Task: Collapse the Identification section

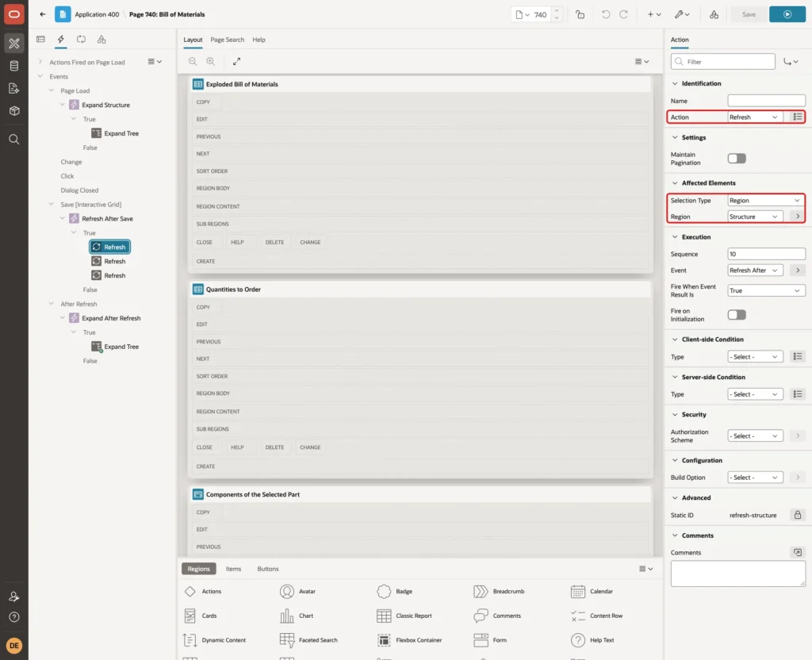Action: [675, 83]
